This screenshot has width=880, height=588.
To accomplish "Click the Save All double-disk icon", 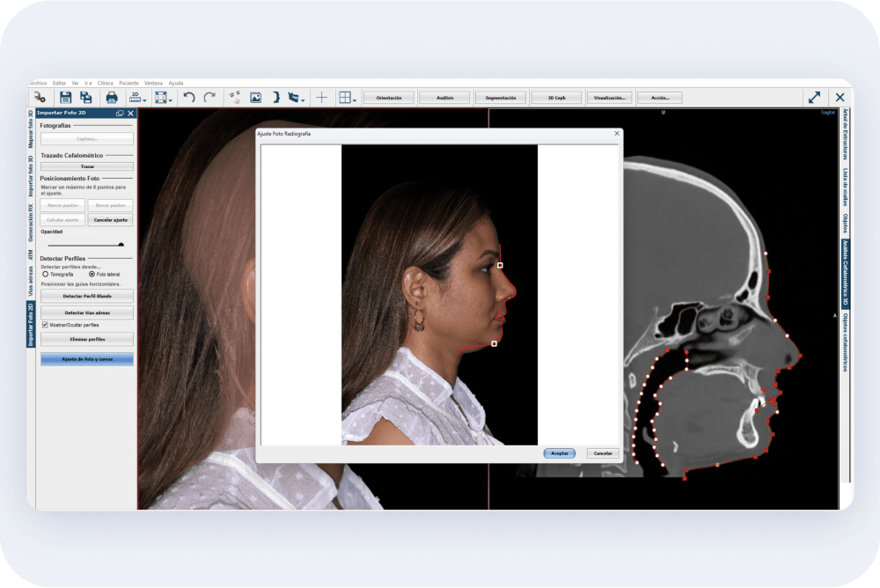I will (x=86, y=98).
